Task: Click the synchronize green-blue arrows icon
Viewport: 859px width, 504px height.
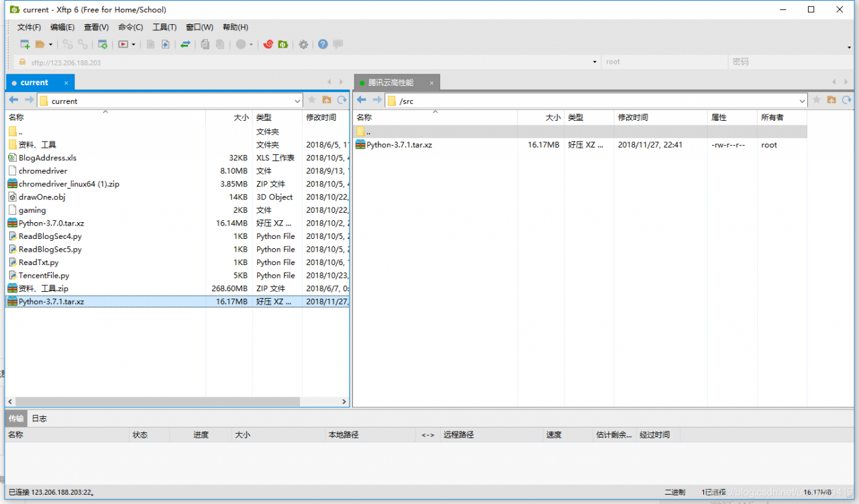Action: 185,44
